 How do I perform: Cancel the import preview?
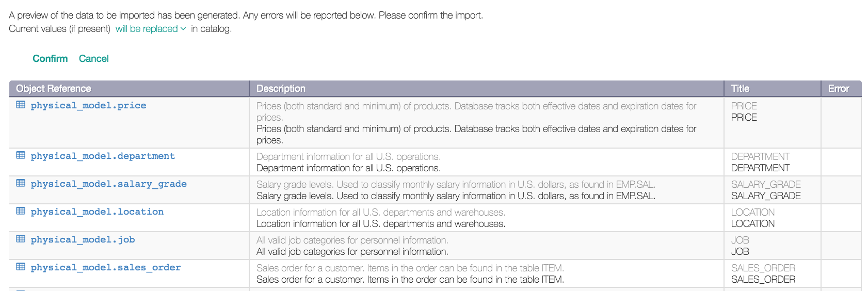94,59
